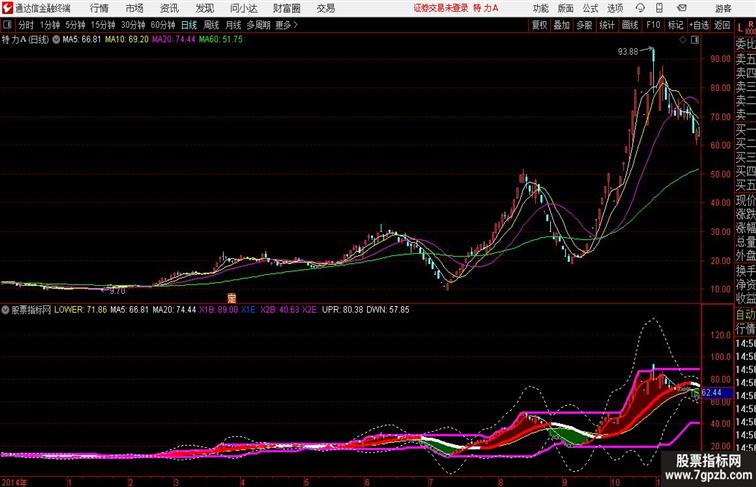Viewport: 756px width, 487px height.
Task: Click the customer service headset icon
Action: point(640,8)
